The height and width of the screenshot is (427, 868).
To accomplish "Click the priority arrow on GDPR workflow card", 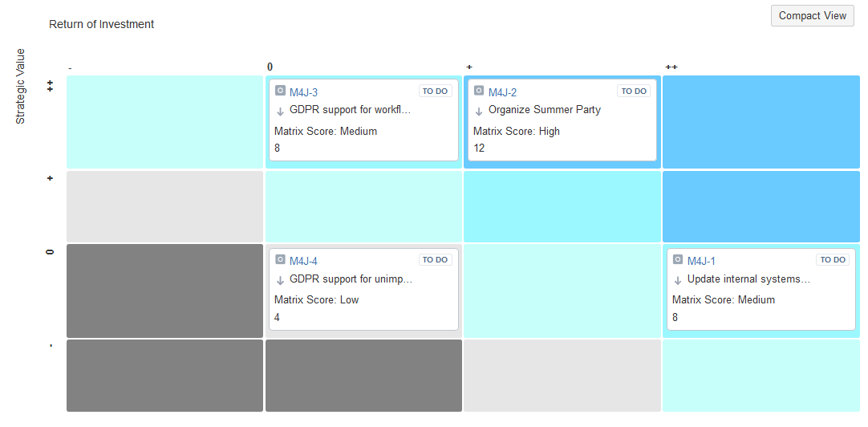I will click(x=281, y=111).
